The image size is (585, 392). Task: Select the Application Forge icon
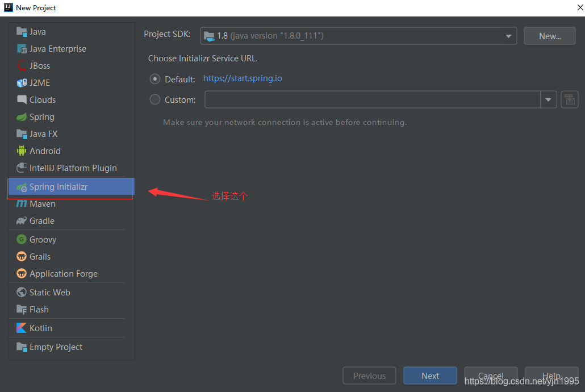(x=22, y=274)
